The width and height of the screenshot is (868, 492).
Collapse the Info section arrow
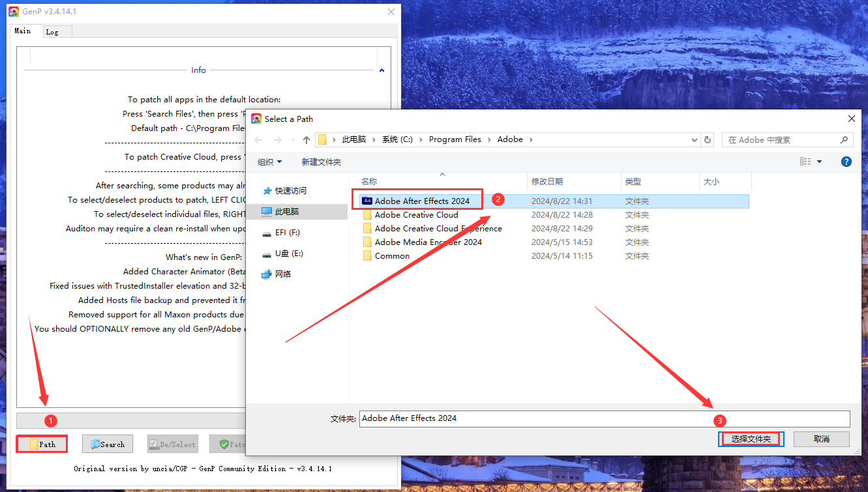pos(382,70)
